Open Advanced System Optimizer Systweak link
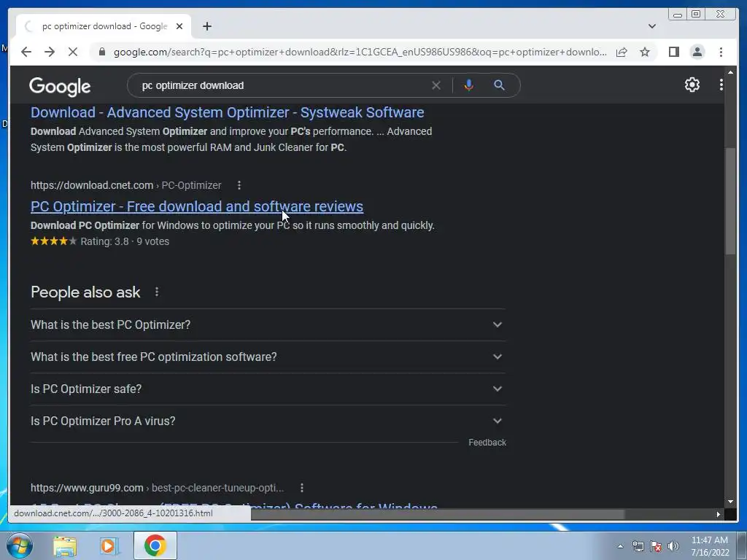Screen dimensions: 747x560 pyautogui.click(x=228, y=112)
